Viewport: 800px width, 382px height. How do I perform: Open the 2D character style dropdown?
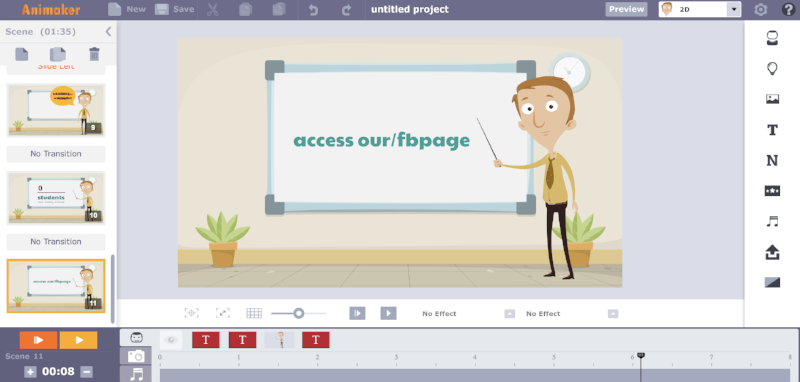tap(699, 9)
